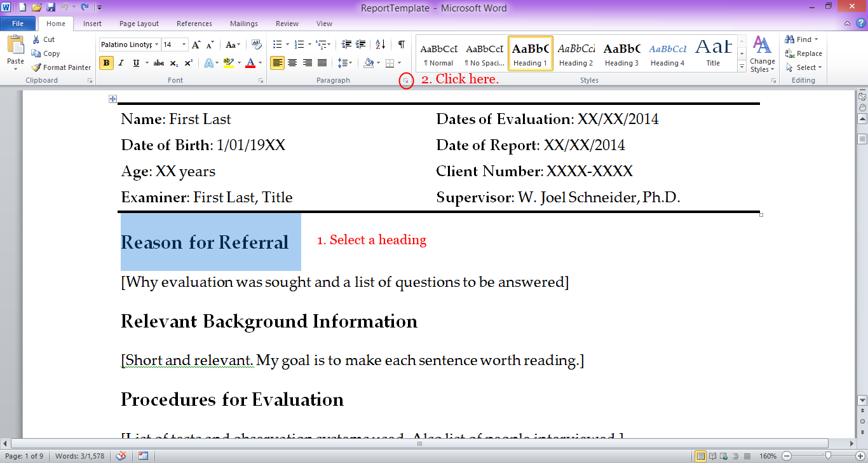
Task: Toggle show paragraph marks
Action: tap(401, 45)
